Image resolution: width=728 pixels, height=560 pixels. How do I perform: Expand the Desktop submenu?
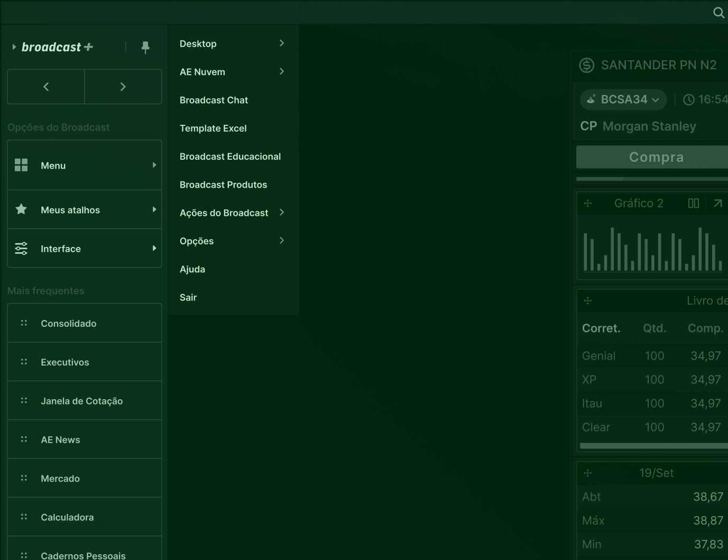(x=281, y=43)
